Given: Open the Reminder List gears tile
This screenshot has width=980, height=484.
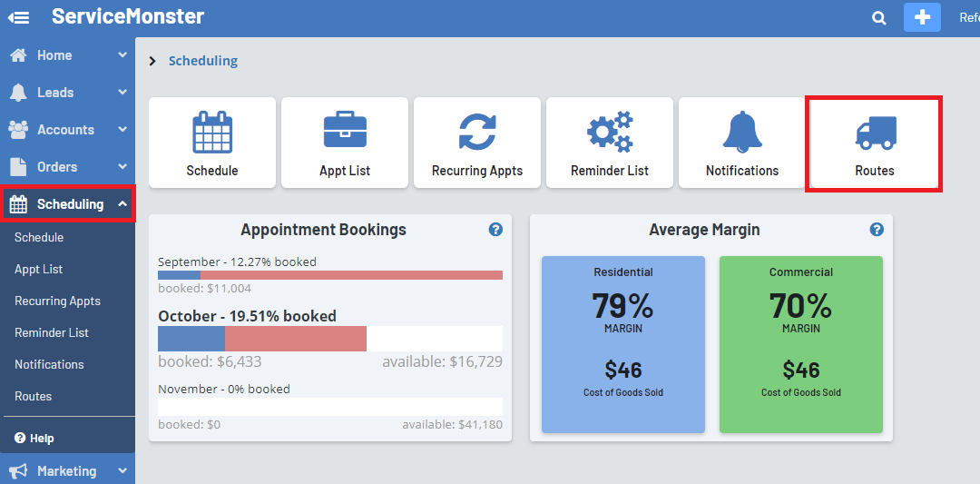Looking at the screenshot, I should tap(610, 143).
